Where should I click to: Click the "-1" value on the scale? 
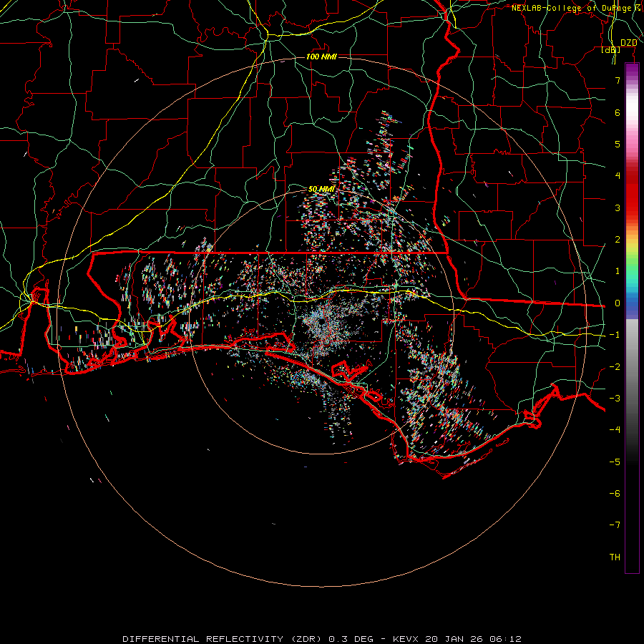coord(615,335)
